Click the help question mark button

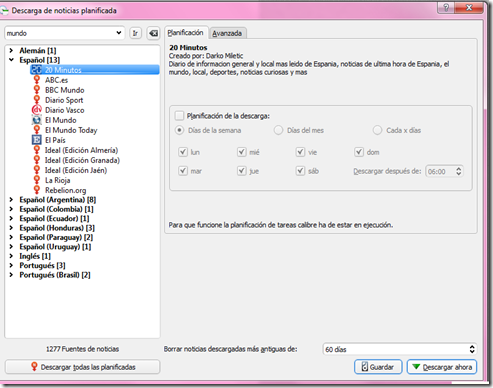click(446, 7)
